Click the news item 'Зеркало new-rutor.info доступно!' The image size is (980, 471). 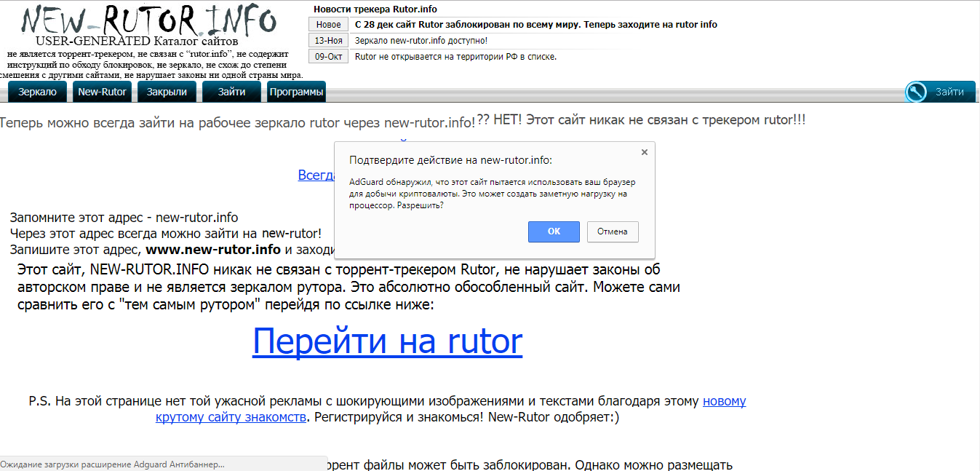(x=421, y=41)
